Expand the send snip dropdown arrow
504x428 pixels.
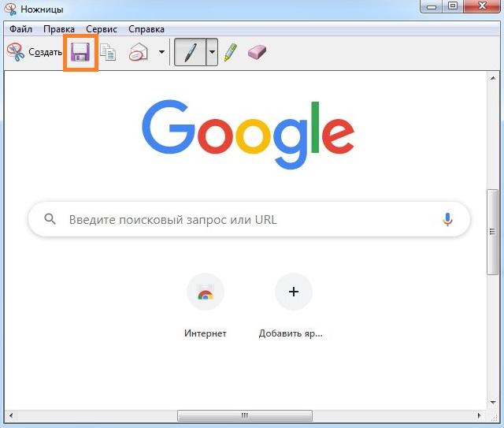point(161,52)
